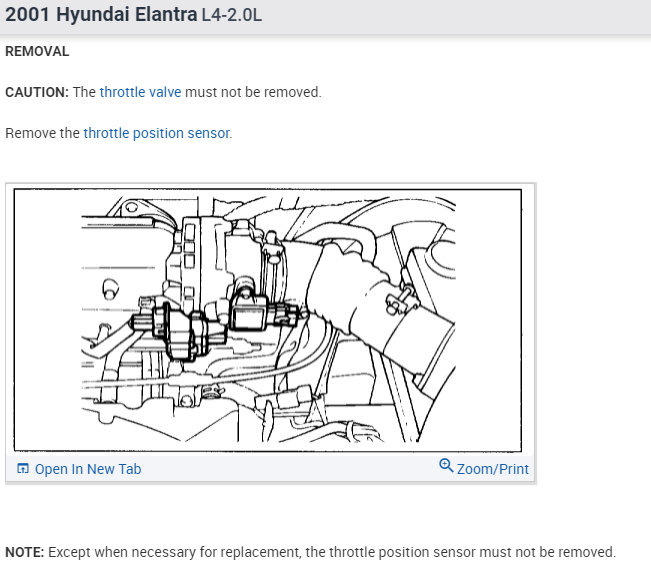Click the REMOVAL section heading
Image resolution: width=651 pixels, height=578 pixels.
click(x=37, y=51)
